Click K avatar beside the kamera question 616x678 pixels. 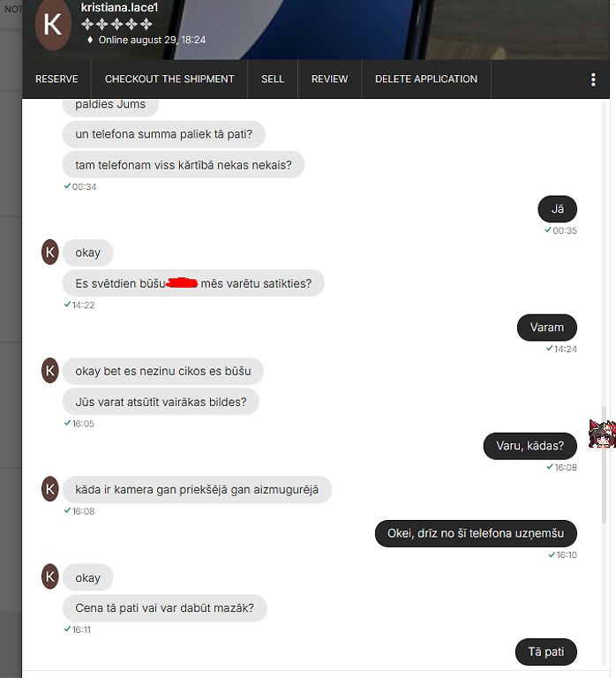(x=50, y=489)
